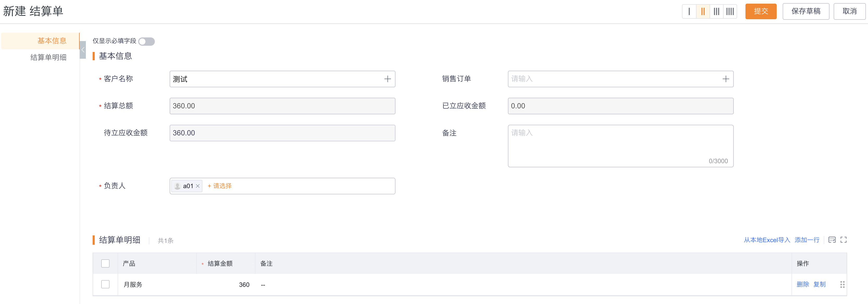Click drag handle on 月服务 row
The width and height of the screenshot is (868, 304).
click(x=842, y=285)
